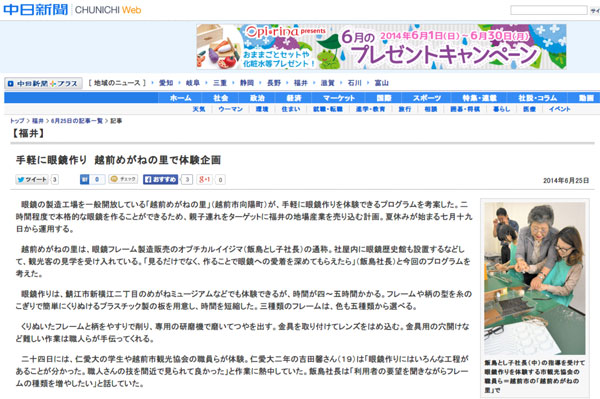
Task: Open 囲碁・将棋 in the sub menu
Action: pos(465,109)
